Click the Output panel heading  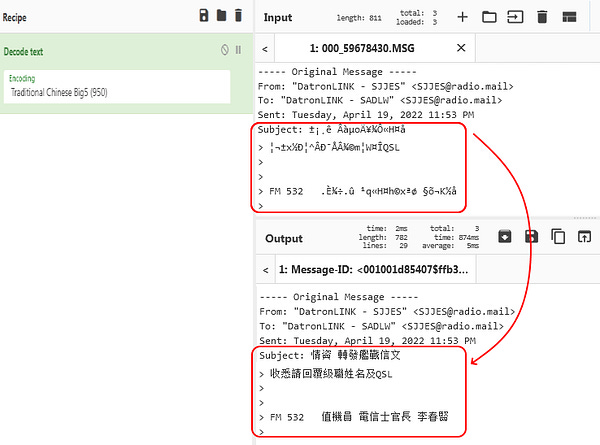(x=284, y=238)
